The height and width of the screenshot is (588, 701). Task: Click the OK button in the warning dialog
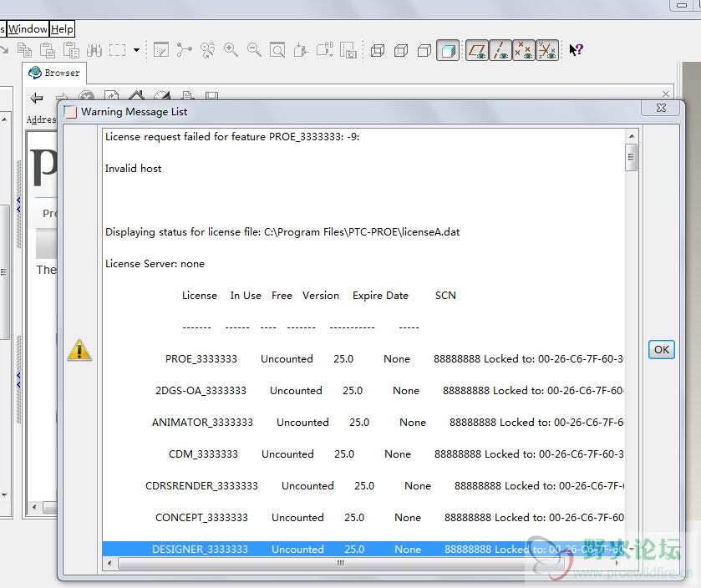pyautogui.click(x=661, y=349)
